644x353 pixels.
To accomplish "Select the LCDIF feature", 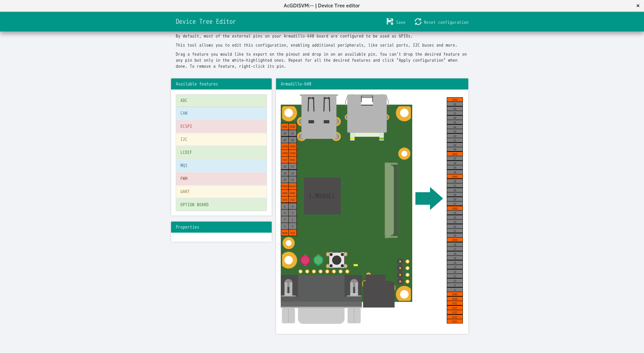I will (x=221, y=153).
